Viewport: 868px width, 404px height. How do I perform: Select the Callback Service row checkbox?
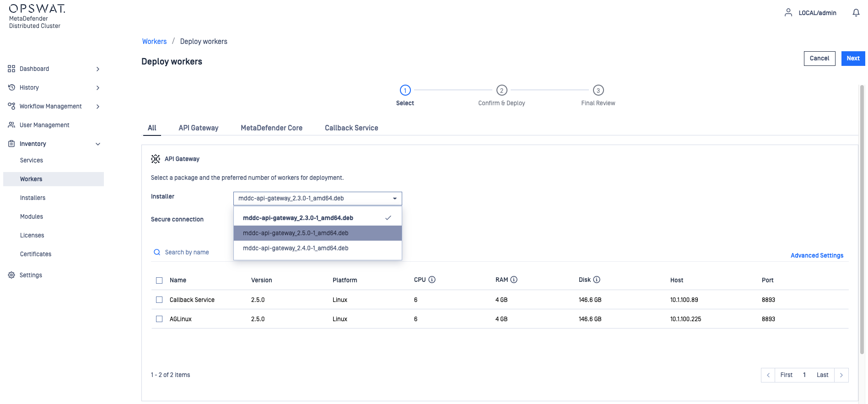point(159,300)
